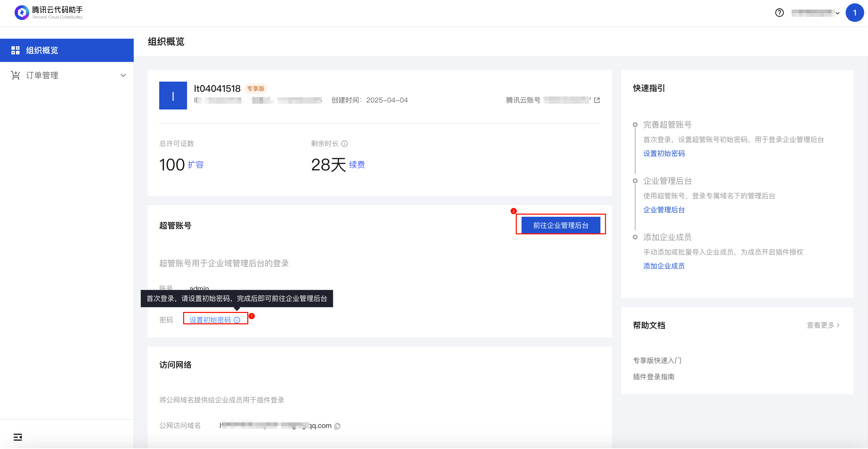Click 扩容 link next to license count
Viewport: 868px width, 449px height.
coord(196,165)
